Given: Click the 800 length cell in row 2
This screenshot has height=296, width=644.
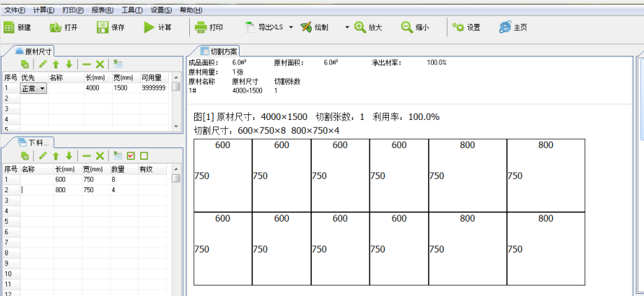Looking at the screenshot, I should pyautogui.click(x=60, y=190).
